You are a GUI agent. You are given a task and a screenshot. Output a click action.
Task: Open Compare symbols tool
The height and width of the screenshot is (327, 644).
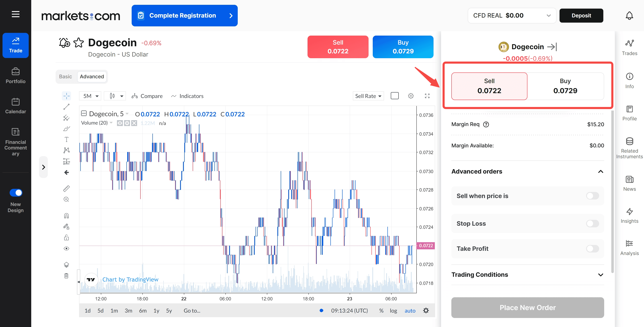tap(147, 96)
